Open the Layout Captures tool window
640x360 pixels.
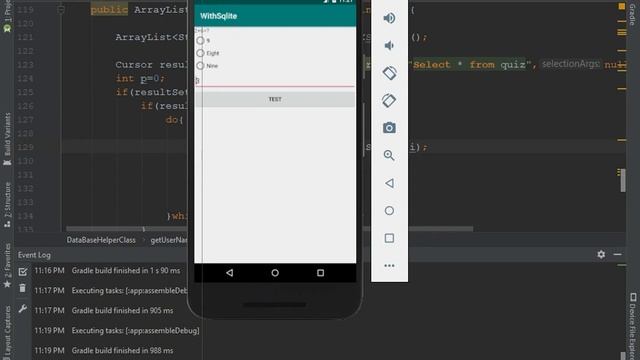tap(7, 333)
